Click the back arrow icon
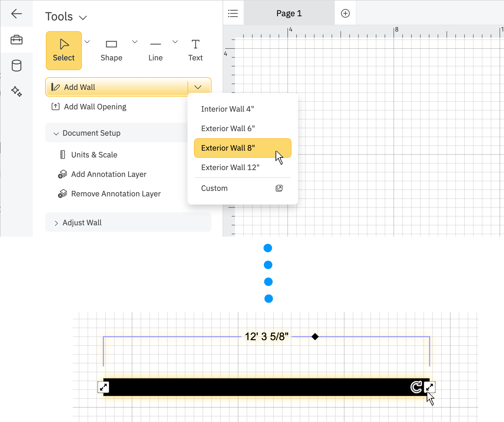This screenshot has height=422, width=504. [16, 14]
